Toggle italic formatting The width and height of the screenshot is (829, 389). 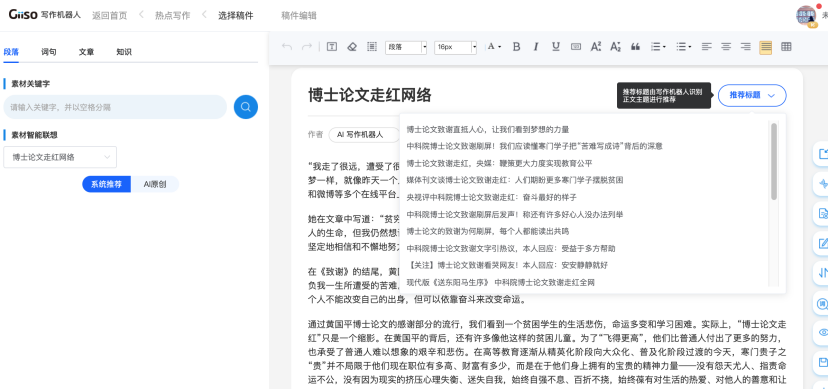pos(536,47)
